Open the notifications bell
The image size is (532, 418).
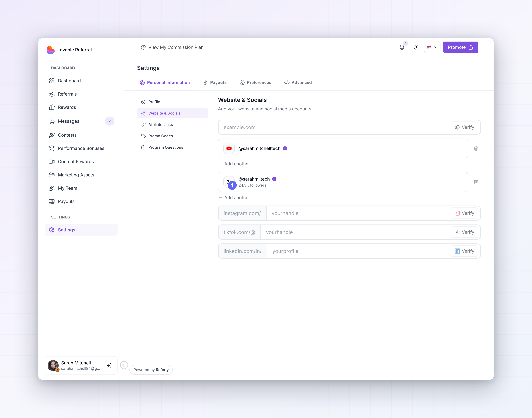click(402, 47)
